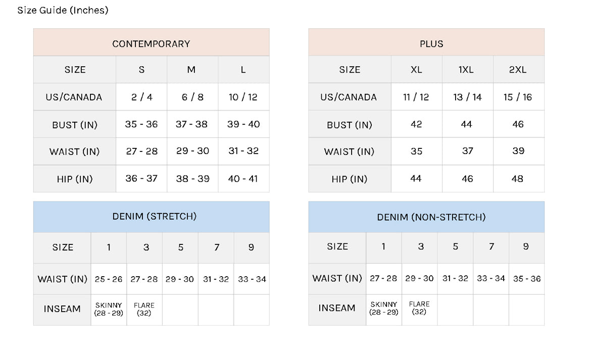Click Flare (32) in non-stretch denim

pyautogui.click(x=419, y=308)
